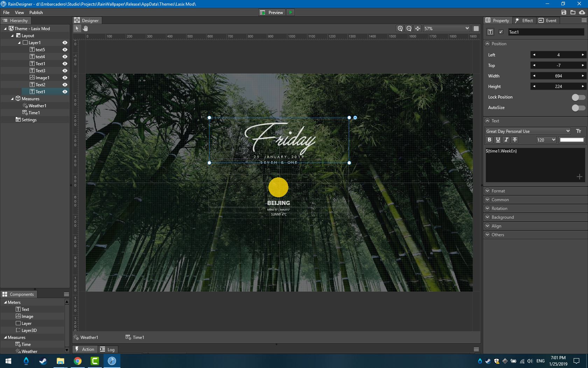Expand the Background section
The height and width of the screenshot is (368, 588).
click(x=487, y=217)
